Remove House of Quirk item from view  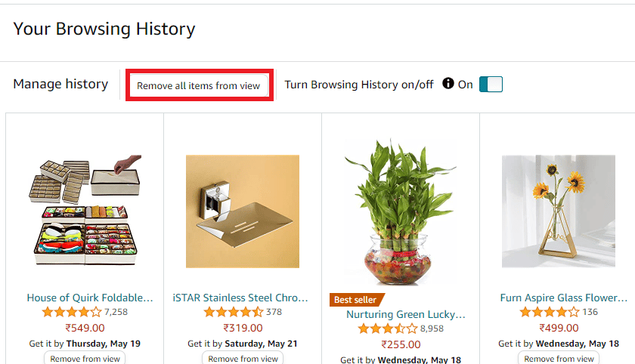(x=85, y=359)
